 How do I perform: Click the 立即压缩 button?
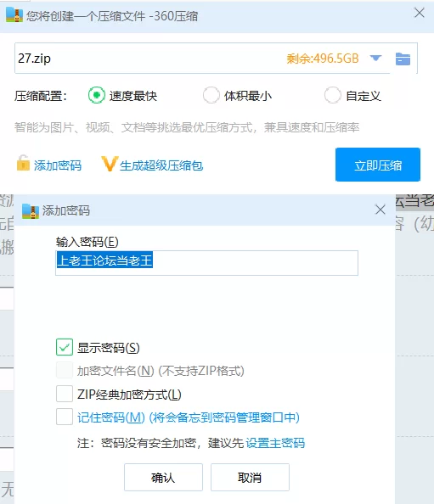tap(378, 165)
